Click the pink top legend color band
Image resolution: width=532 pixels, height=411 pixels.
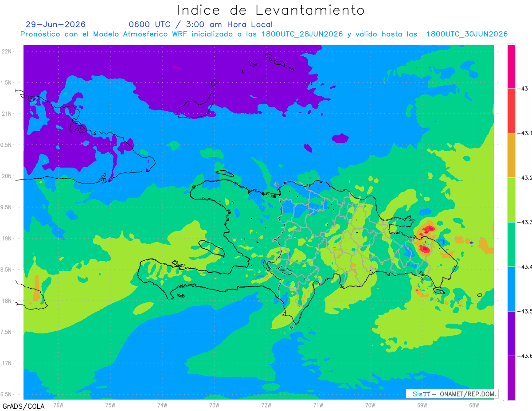tap(511, 67)
